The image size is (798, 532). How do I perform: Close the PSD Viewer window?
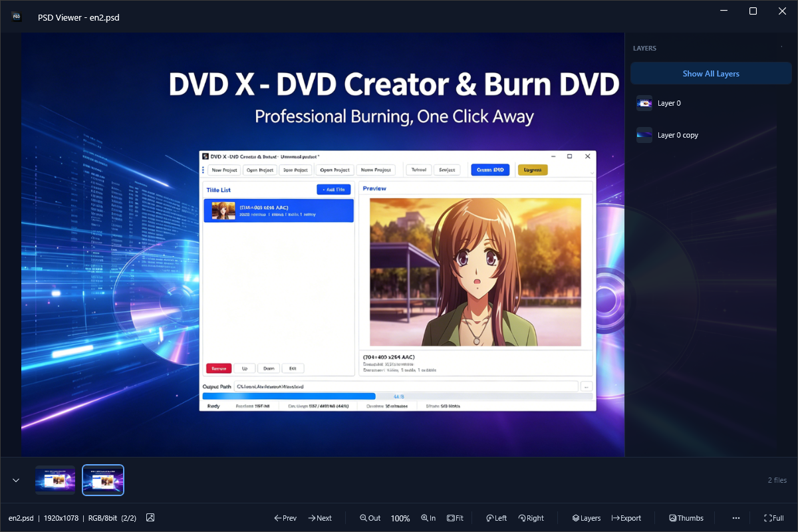point(783,11)
